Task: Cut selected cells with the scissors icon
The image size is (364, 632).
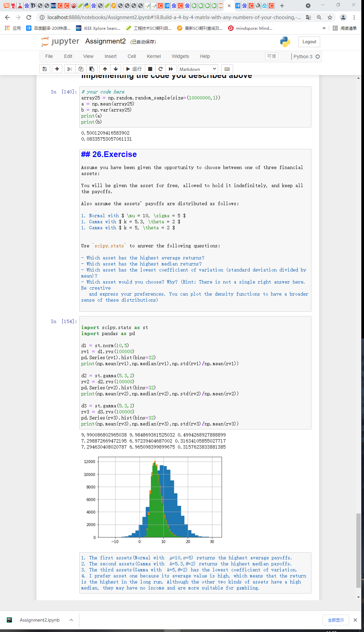Action: 70,69
